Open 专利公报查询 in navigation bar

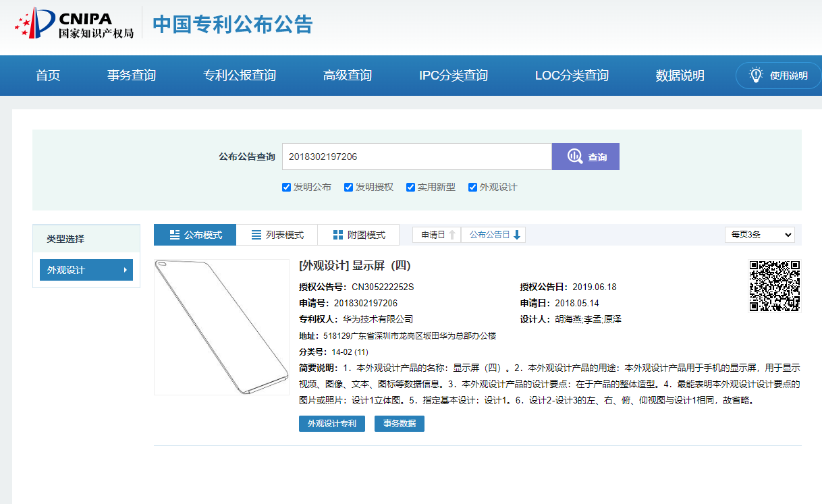point(240,76)
